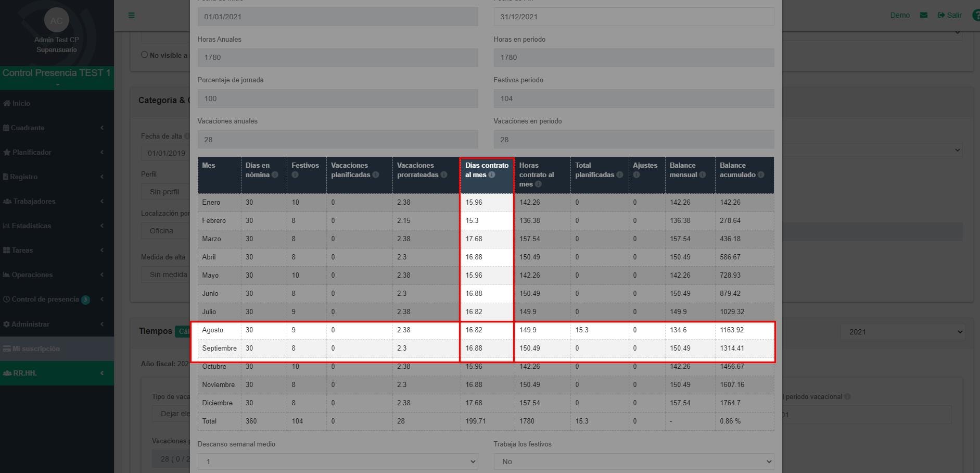The height and width of the screenshot is (473, 980).
Task: Click the info icon under Festivos header
Action: click(295, 175)
